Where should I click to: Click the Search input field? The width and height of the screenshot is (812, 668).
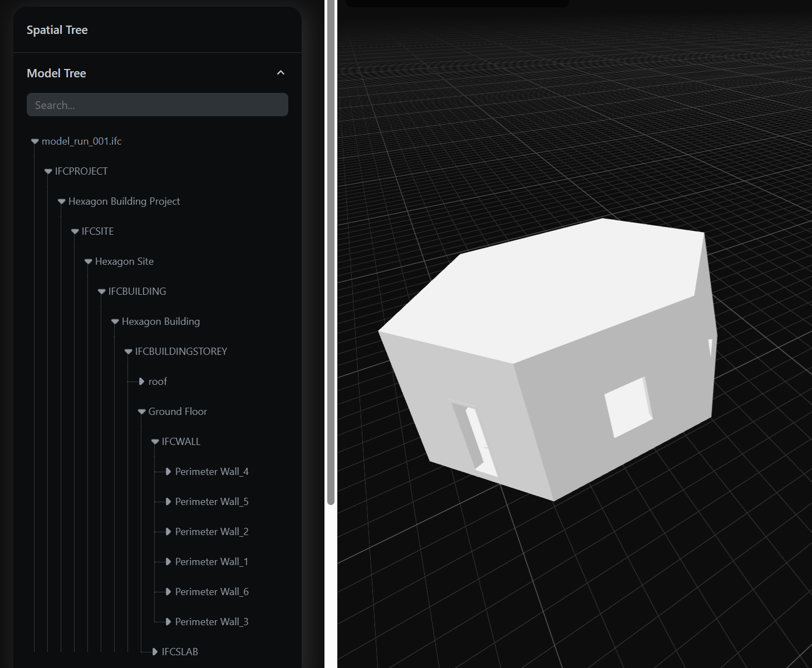tap(157, 105)
